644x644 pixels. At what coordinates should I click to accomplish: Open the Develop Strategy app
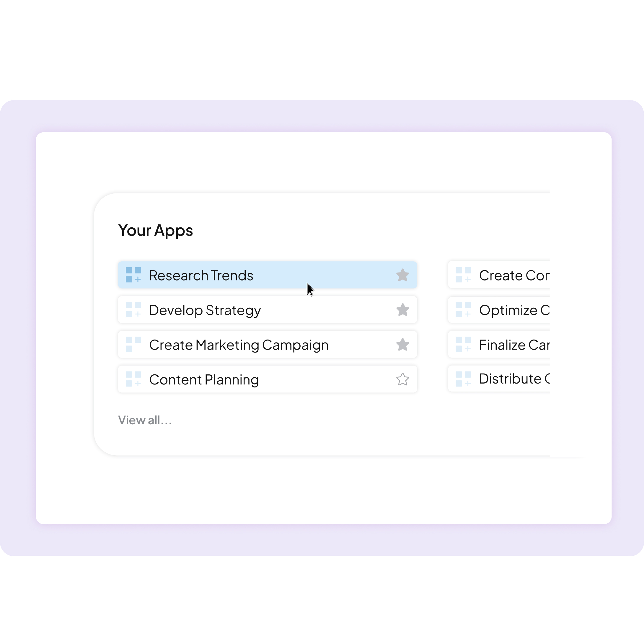[268, 310]
